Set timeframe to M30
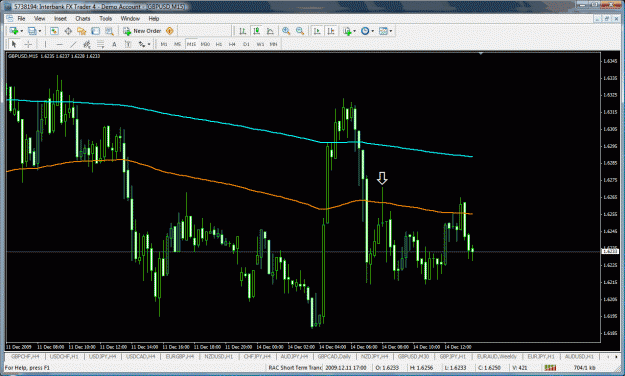 pyautogui.click(x=205, y=44)
